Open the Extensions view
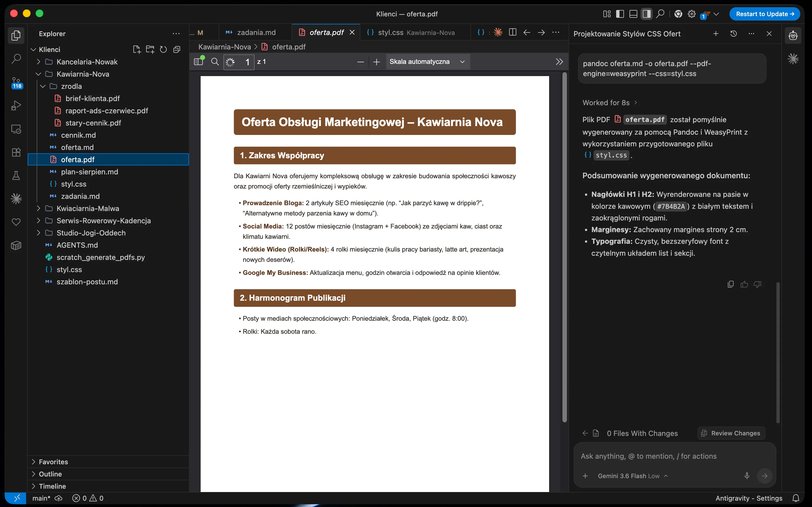 point(16,152)
